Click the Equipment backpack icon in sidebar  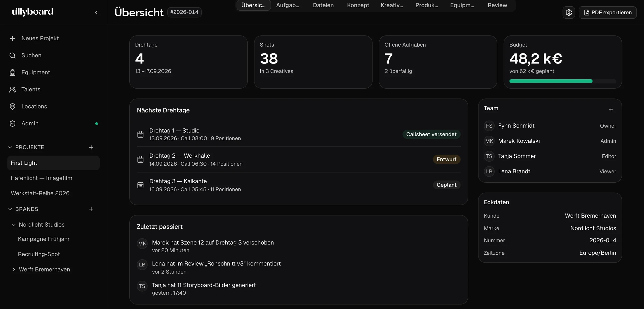click(12, 73)
